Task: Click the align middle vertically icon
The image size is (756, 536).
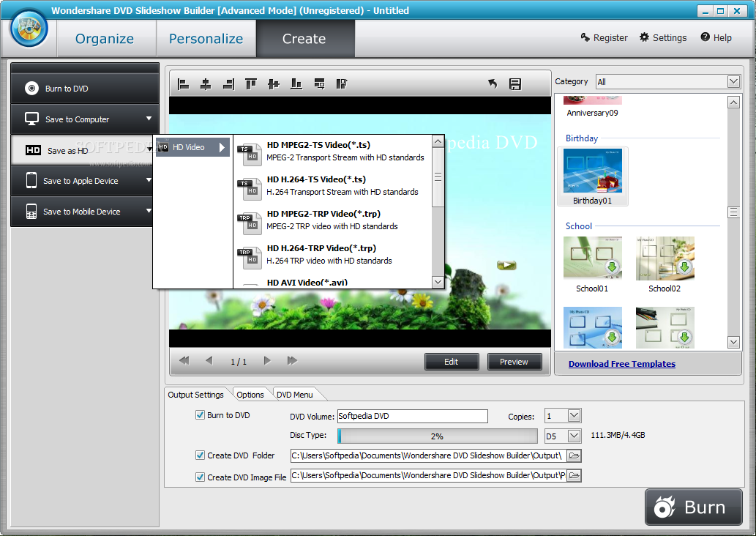Action: pos(274,84)
